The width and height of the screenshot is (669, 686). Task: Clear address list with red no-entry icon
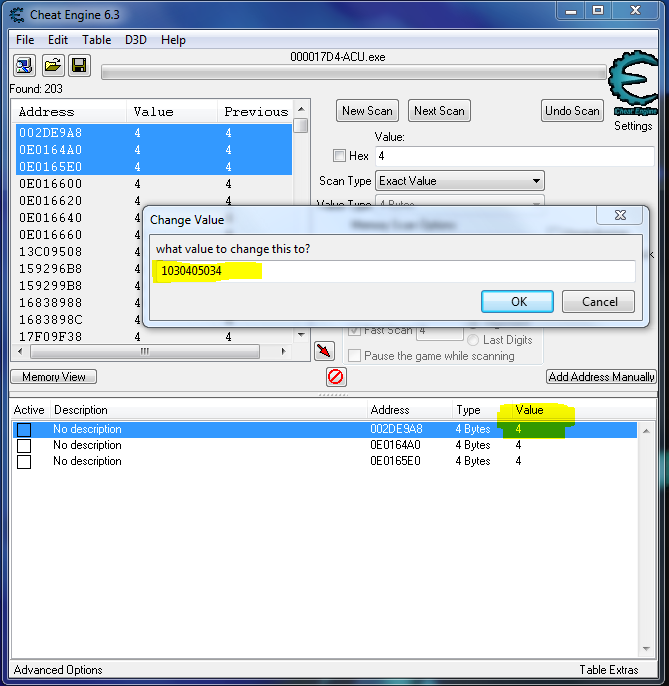click(336, 377)
